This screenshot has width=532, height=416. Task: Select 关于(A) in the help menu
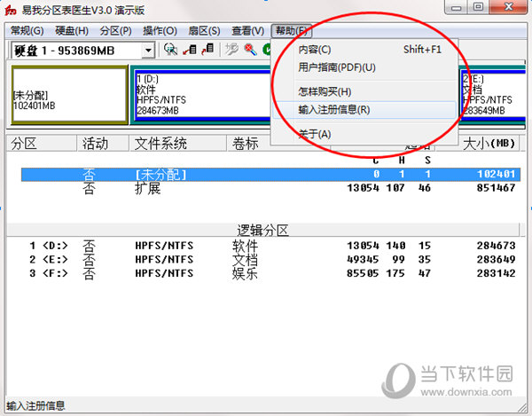(x=314, y=134)
